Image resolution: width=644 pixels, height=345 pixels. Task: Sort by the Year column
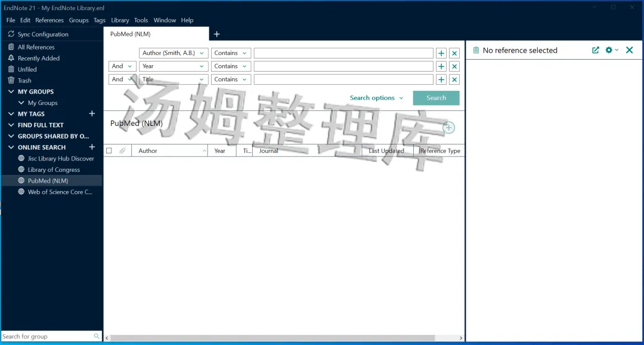pos(222,150)
